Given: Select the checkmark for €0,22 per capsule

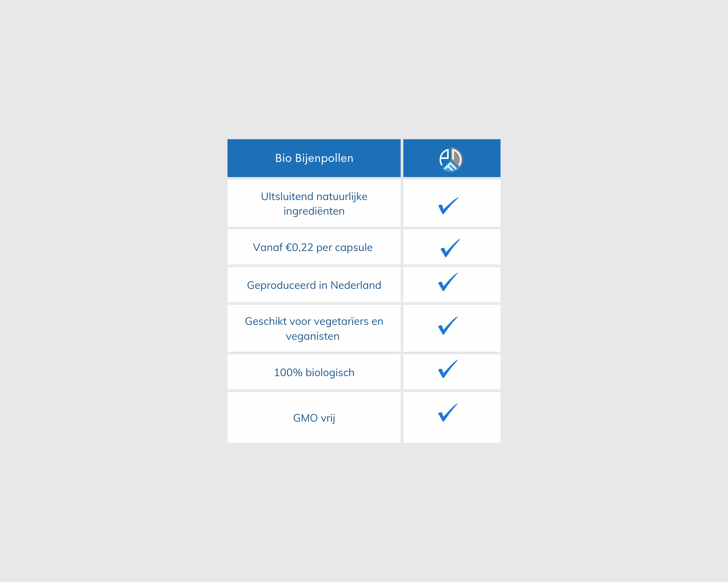Looking at the screenshot, I should click(x=451, y=248).
